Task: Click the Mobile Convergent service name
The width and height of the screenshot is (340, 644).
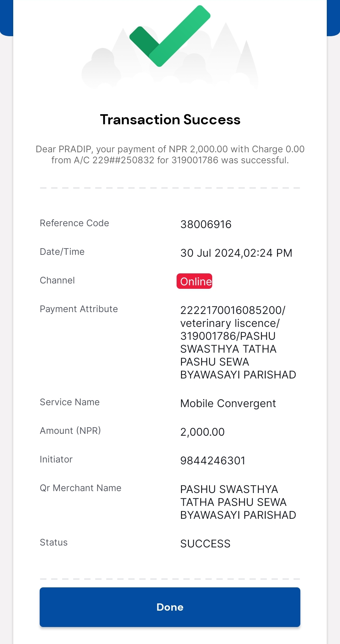Action: click(228, 403)
